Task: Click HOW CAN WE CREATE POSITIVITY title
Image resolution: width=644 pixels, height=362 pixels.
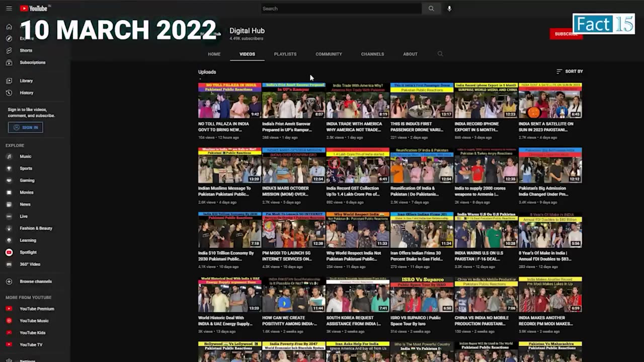Action: [289, 321]
